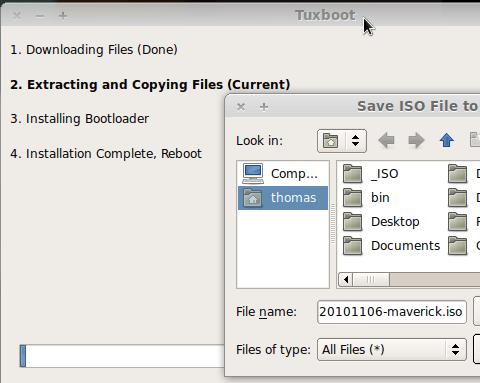
Task: Click Extracting and Copying Files (Current) text
Action: click(150, 85)
